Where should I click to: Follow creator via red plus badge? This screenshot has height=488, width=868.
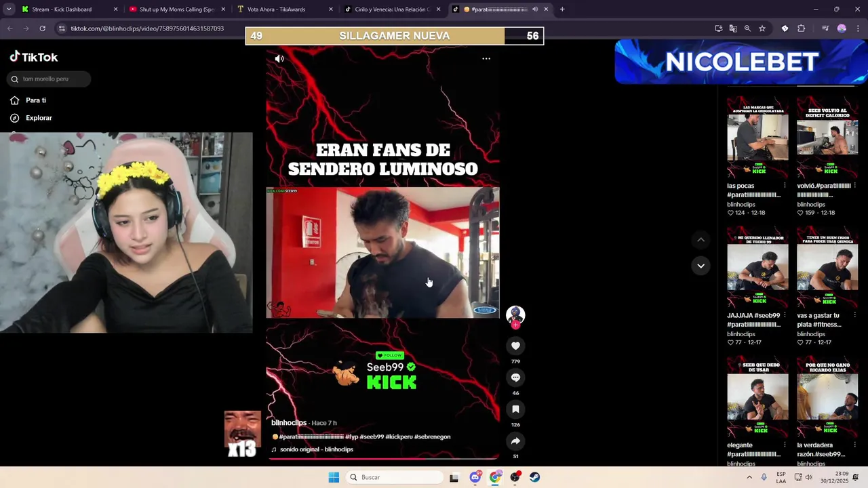[x=515, y=325]
